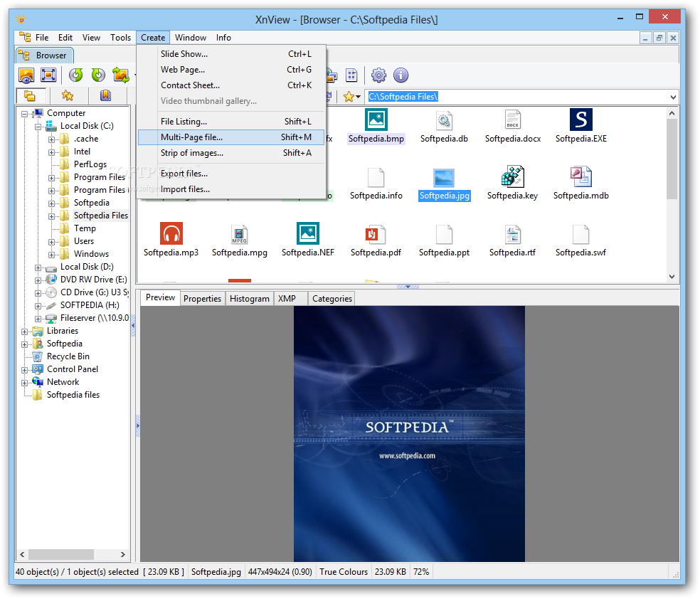Choose Import files from Create menu

click(231, 189)
